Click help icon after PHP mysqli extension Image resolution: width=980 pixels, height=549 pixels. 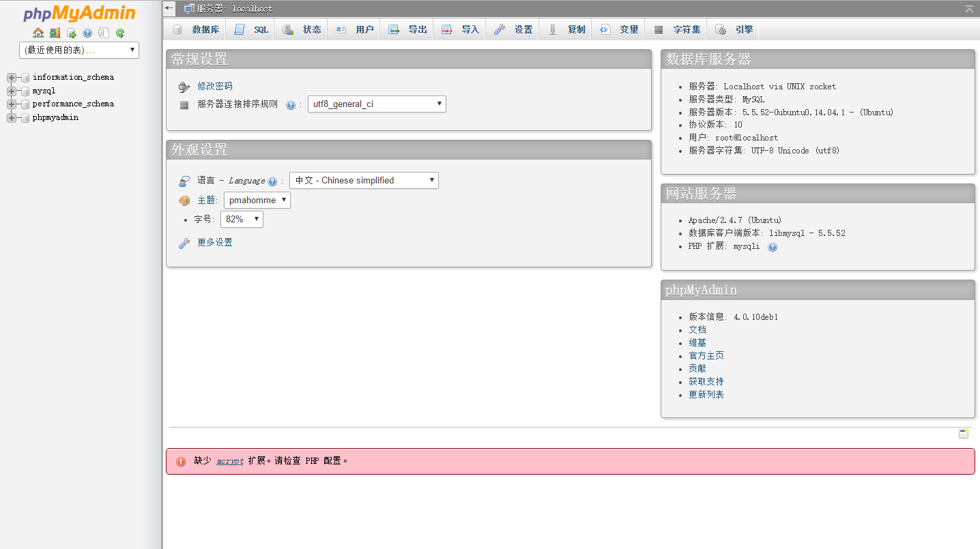click(x=773, y=247)
